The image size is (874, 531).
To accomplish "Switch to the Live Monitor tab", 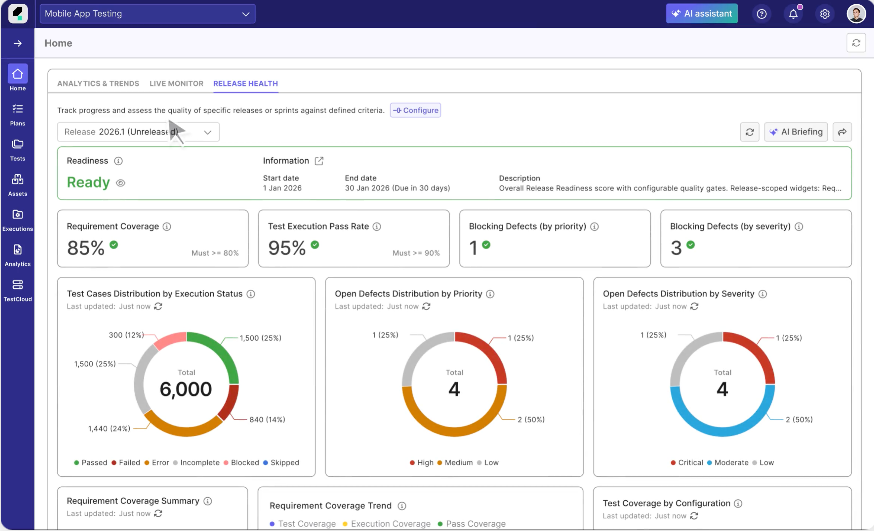I will [176, 84].
